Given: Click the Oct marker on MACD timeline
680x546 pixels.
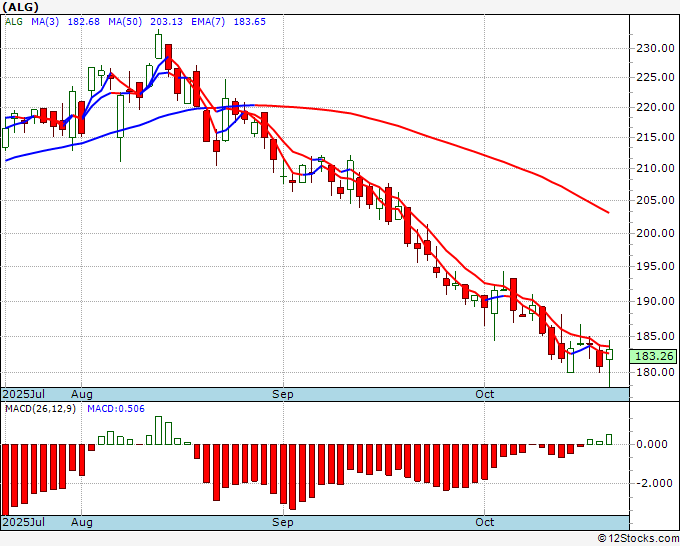Looking at the screenshot, I should point(484,522).
